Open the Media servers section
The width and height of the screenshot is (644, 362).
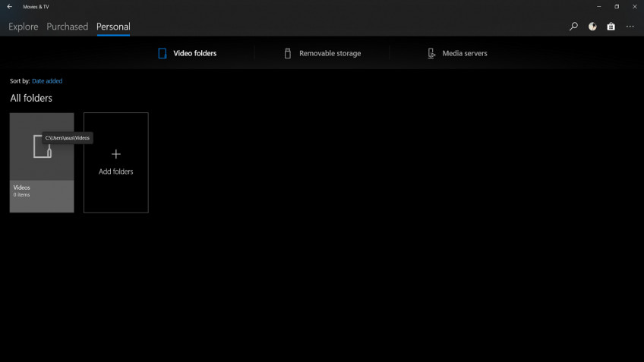point(457,53)
